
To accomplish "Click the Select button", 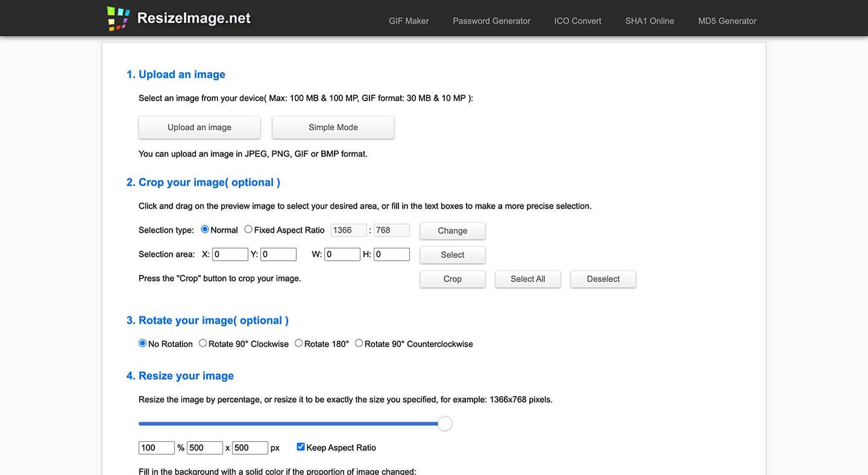I will point(453,254).
